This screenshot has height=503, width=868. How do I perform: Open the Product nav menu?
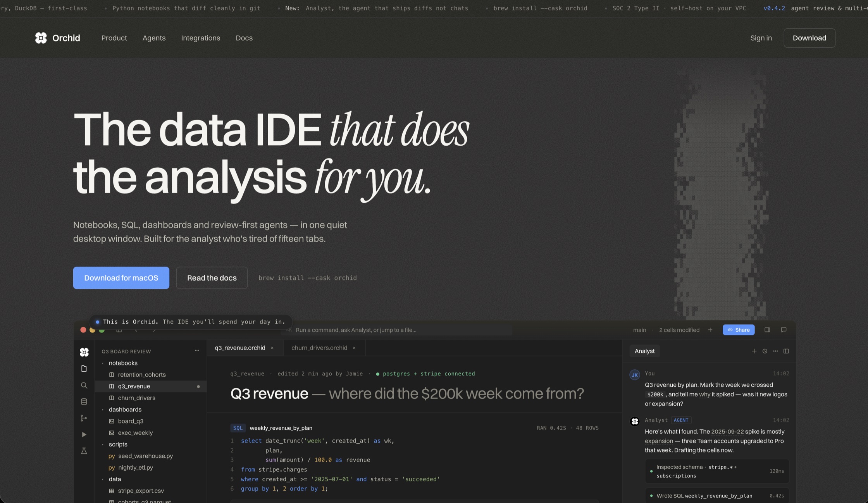coord(114,38)
